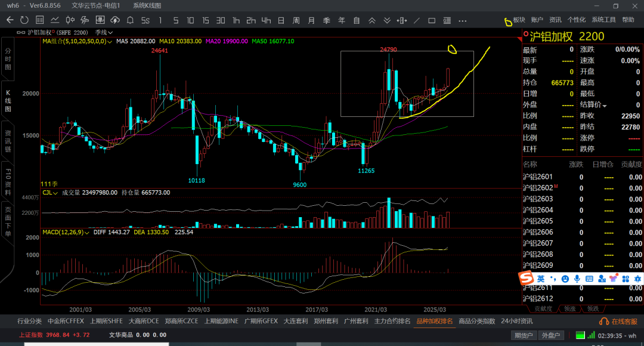Switch chart period to 1h

pyautogui.click(x=236, y=20)
